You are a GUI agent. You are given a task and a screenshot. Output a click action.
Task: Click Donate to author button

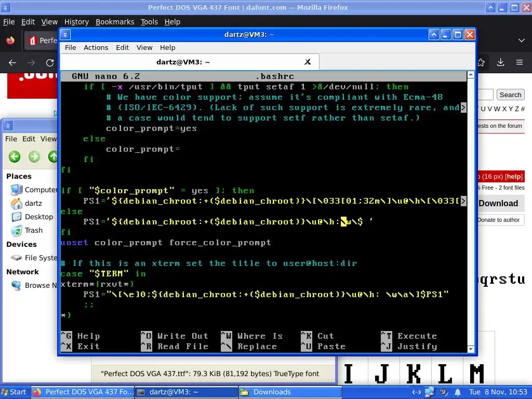coord(498,220)
